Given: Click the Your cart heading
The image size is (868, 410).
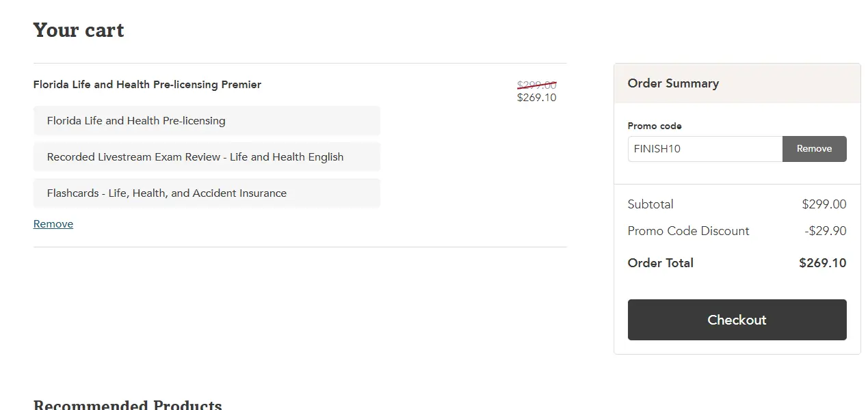Looking at the screenshot, I should click(79, 31).
